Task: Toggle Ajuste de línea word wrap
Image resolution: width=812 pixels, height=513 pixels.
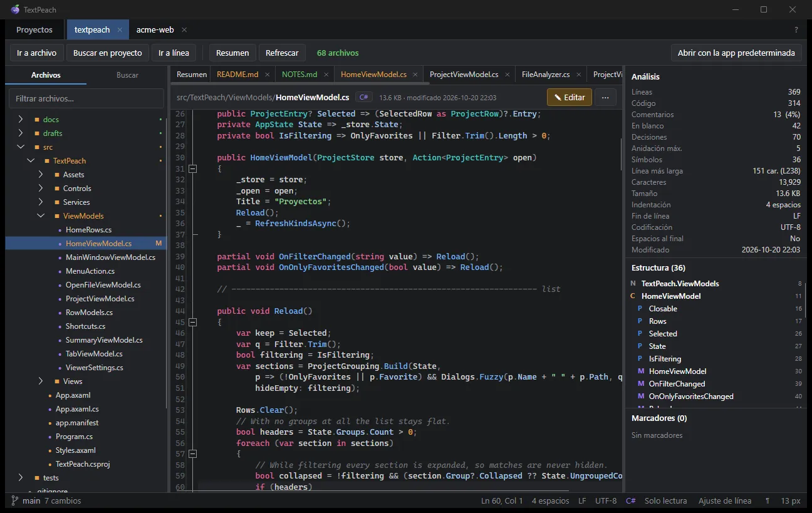Action: [x=725, y=500]
